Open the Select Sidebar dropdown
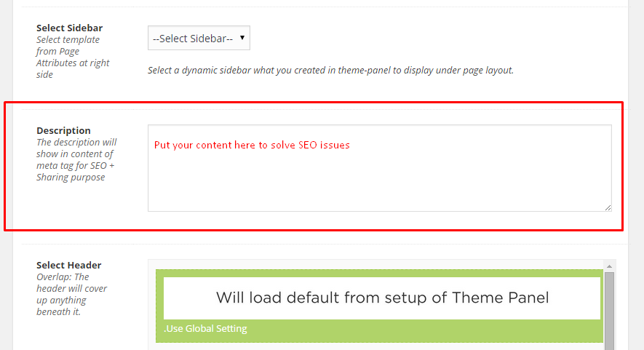The image size is (644, 350). [199, 39]
